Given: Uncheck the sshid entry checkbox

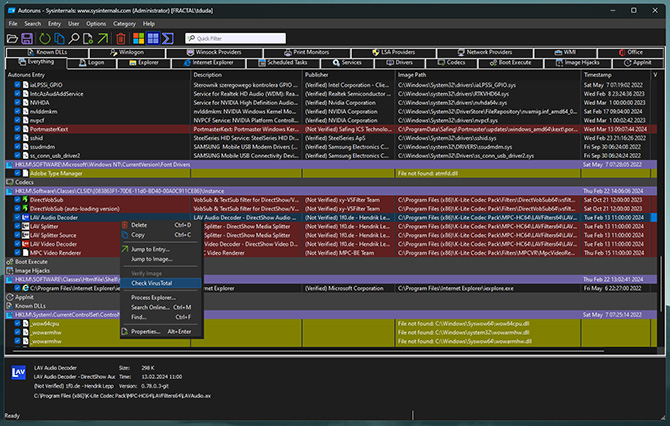Looking at the screenshot, I should pyautogui.click(x=18, y=138).
